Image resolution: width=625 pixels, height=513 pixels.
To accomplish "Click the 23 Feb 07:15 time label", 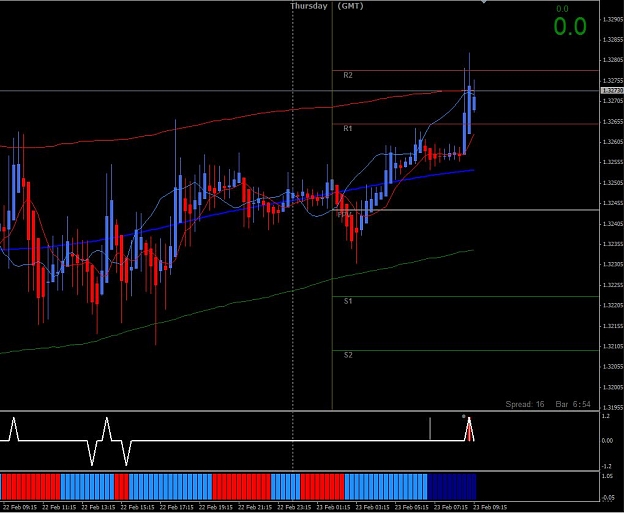I will click(451, 507).
